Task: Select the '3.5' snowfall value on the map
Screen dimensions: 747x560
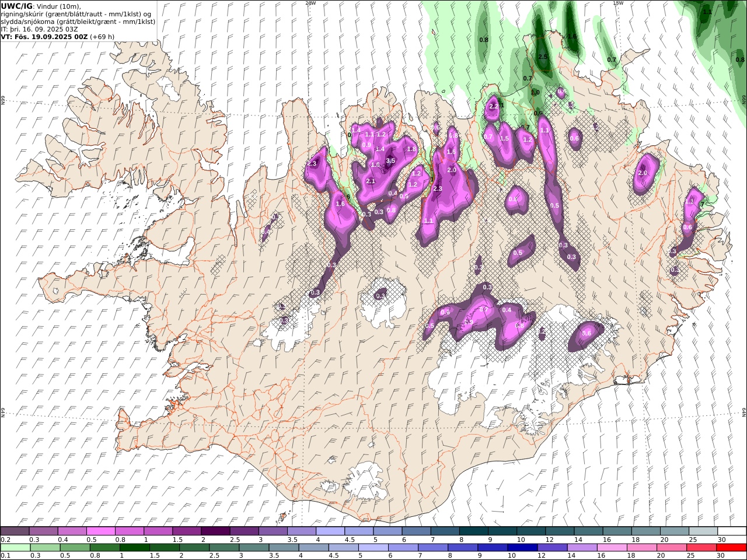Action: pyautogui.click(x=391, y=160)
